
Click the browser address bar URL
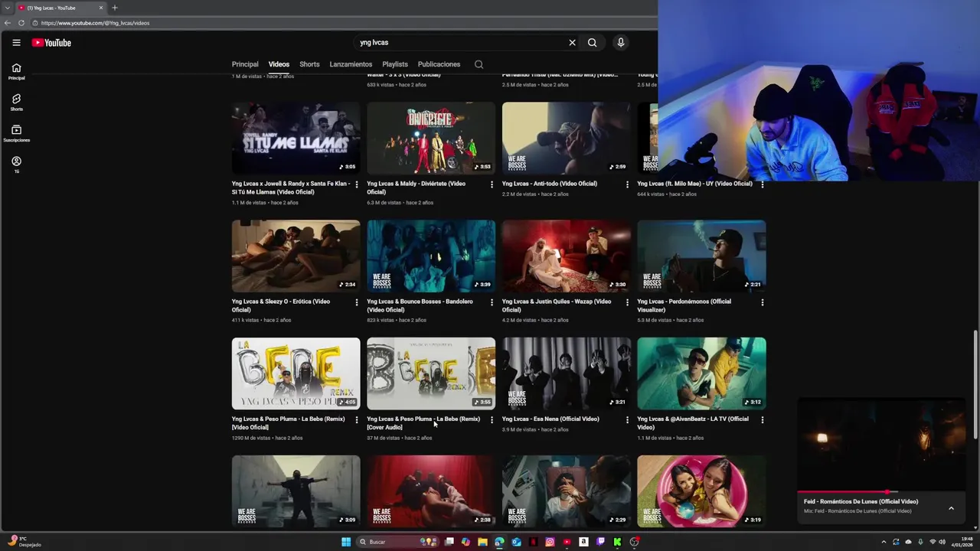click(x=96, y=23)
